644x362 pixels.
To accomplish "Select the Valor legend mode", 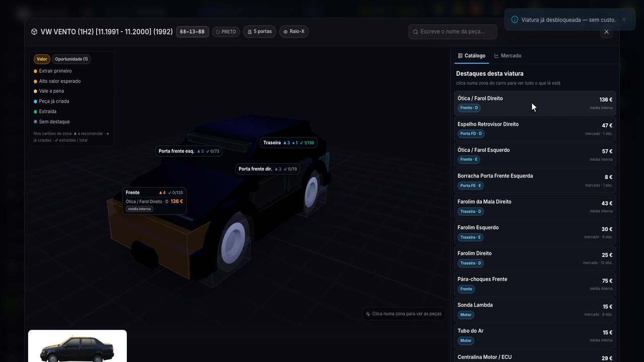I will coord(42,59).
